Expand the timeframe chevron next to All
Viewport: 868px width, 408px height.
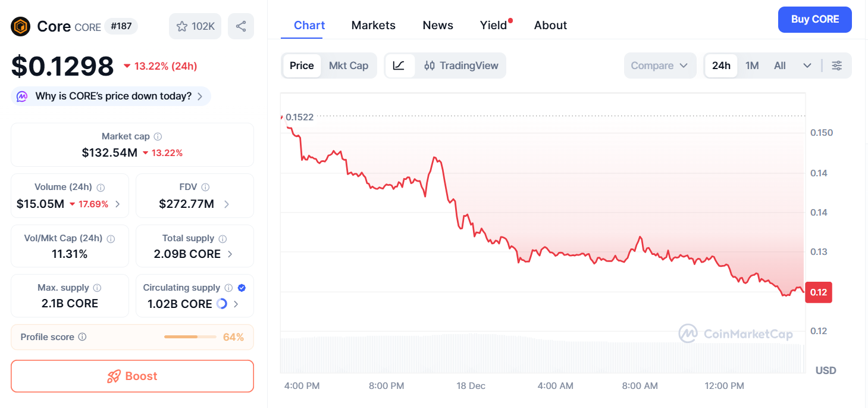807,66
